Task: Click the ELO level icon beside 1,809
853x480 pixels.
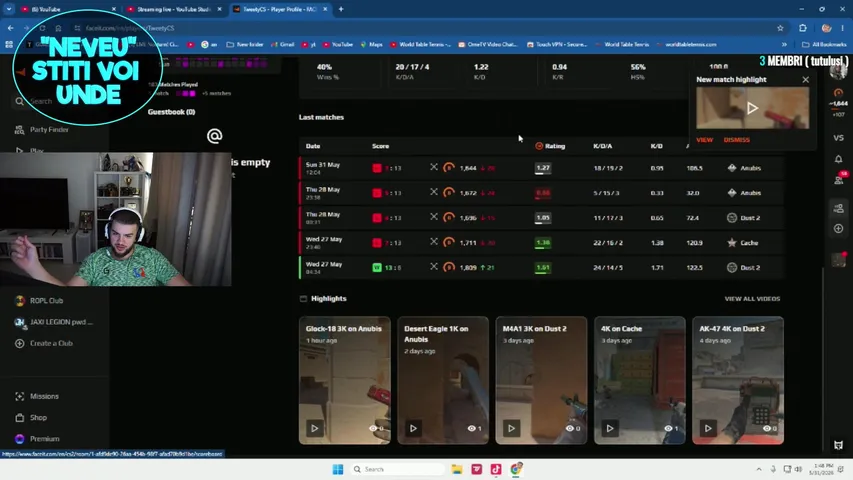Action: [x=449, y=268]
